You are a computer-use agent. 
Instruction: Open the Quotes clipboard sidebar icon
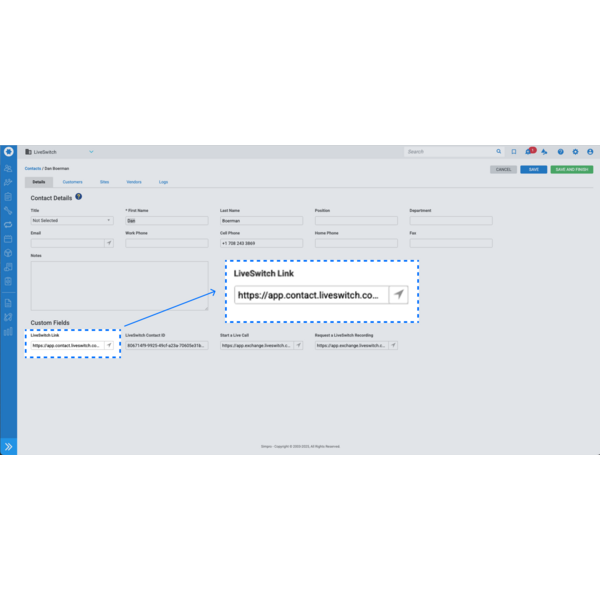[x=8, y=197]
